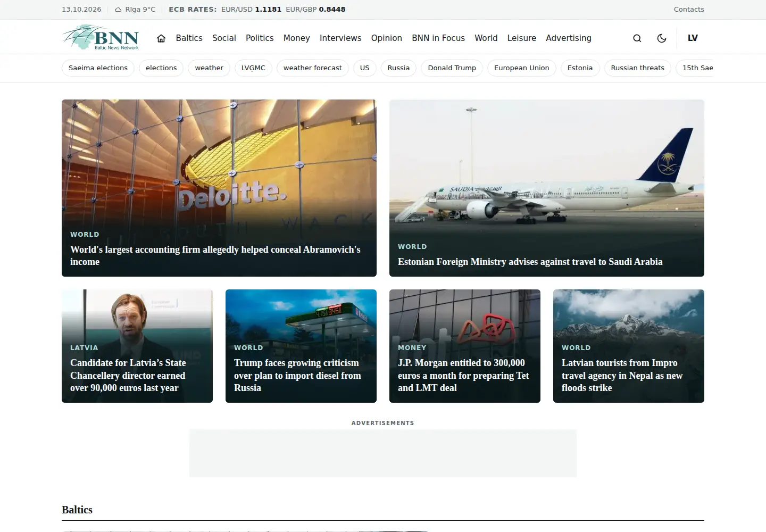Click the LATVIA category label
The image size is (766, 532).
[x=84, y=348]
